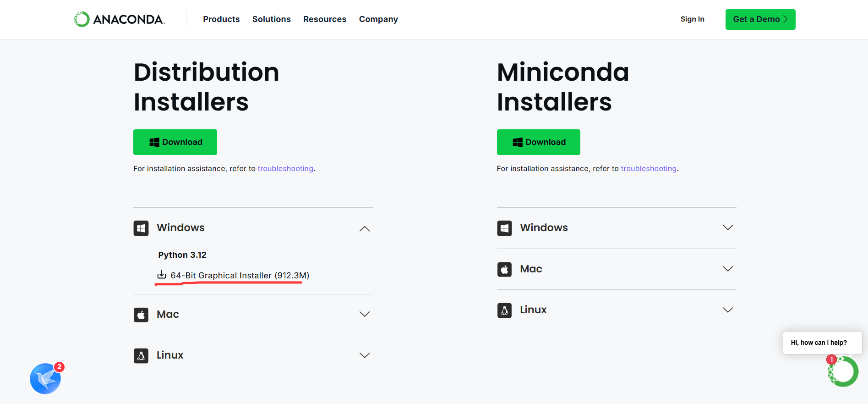Expand the Miniconda Windows section chevron
The width and height of the screenshot is (868, 404).
coord(728,227)
